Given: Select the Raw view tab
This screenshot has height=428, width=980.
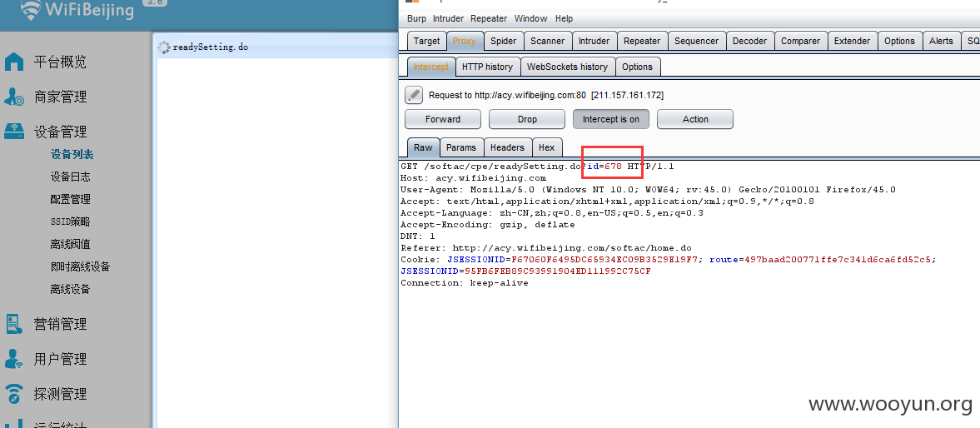Looking at the screenshot, I should tap(423, 148).
